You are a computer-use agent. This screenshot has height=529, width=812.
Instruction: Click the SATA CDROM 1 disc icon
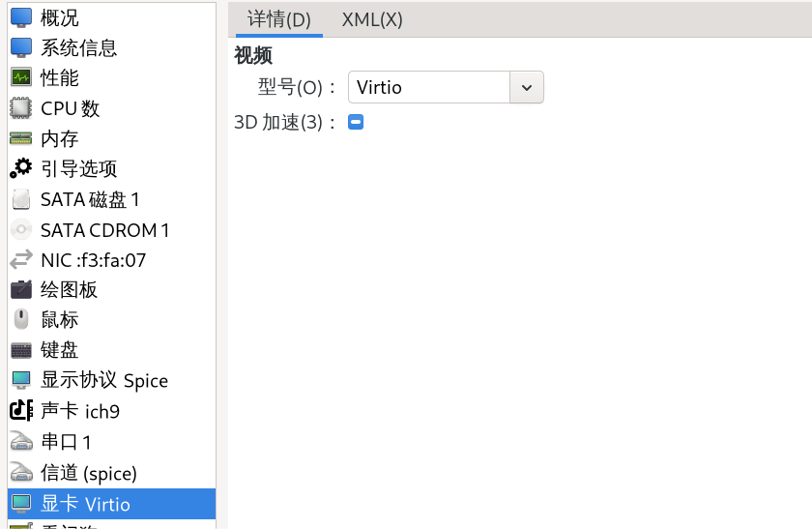(21, 230)
